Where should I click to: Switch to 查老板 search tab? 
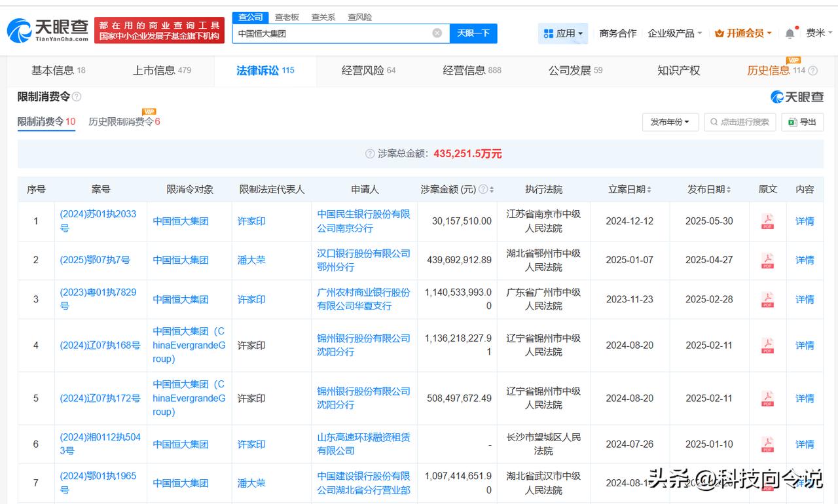coord(287,17)
